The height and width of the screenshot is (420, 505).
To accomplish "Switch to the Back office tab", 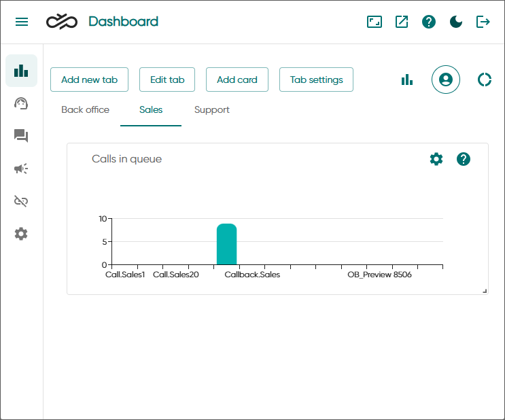I will pos(85,110).
